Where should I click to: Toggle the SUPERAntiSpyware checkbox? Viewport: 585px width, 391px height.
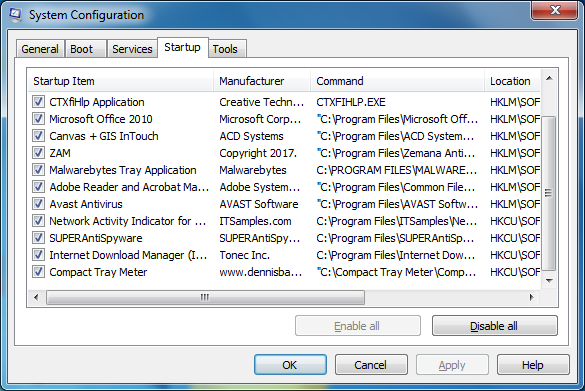click(38, 238)
